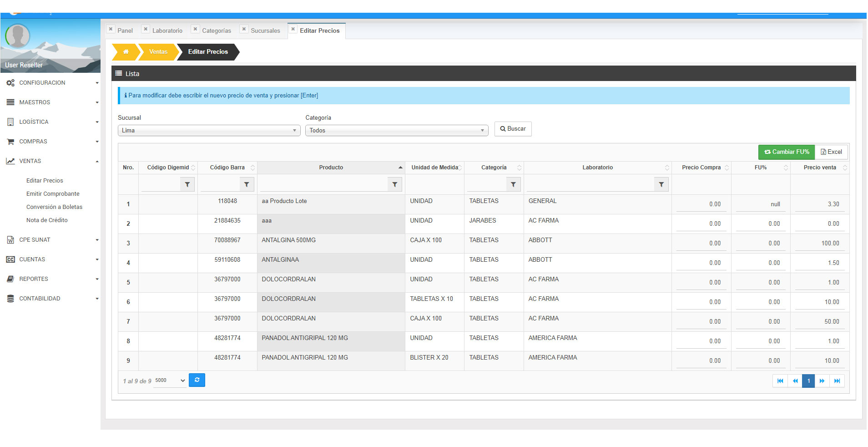This screenshot has height=447, width=868.
Task: Edit Precio venta for ANTALGINA 500MG
Action: 820,244
